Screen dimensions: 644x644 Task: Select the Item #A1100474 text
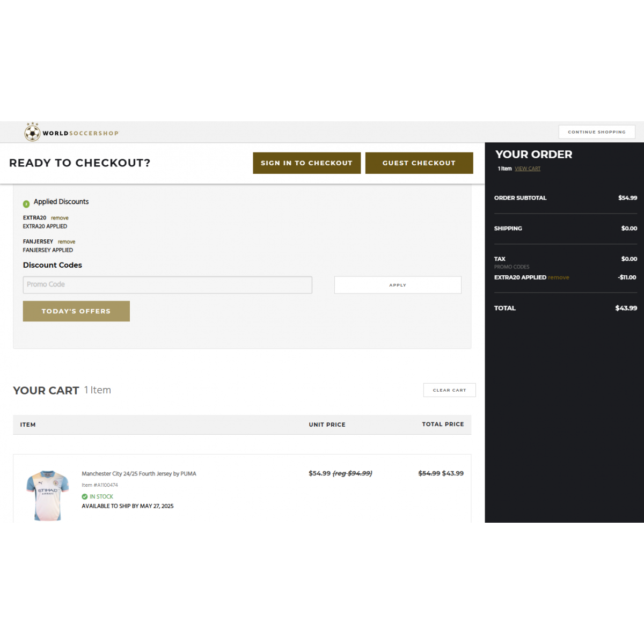point(100,485)
